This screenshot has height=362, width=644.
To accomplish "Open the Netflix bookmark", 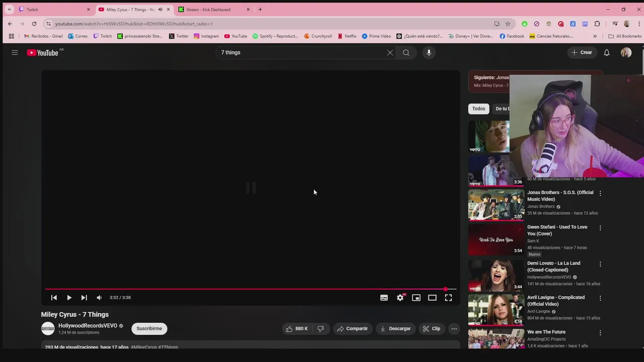I will (347, 36).
